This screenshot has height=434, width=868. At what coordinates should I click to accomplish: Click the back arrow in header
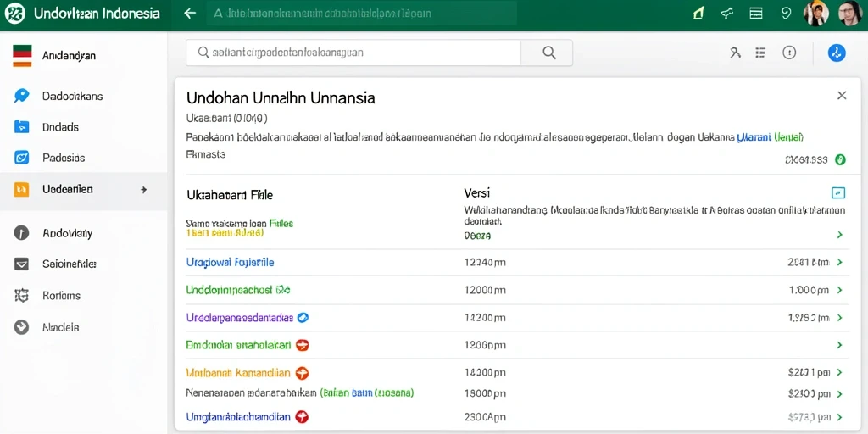(x=190, y=14)
